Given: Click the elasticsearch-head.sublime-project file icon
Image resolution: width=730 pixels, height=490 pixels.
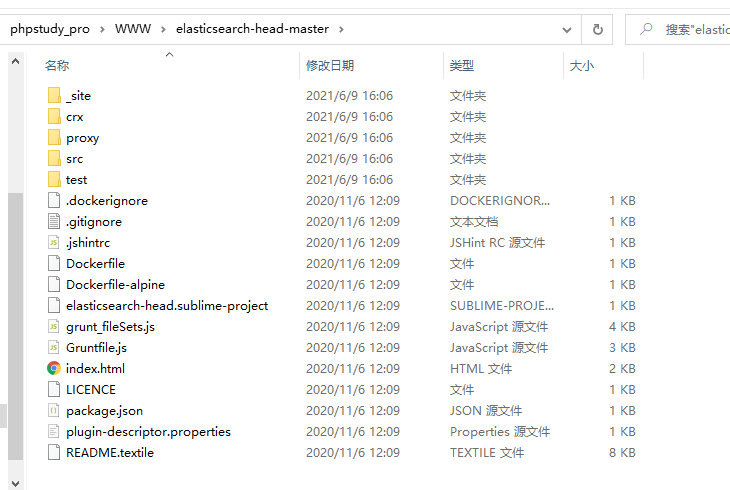Looking at the screenshot, I should click(54, 305).
